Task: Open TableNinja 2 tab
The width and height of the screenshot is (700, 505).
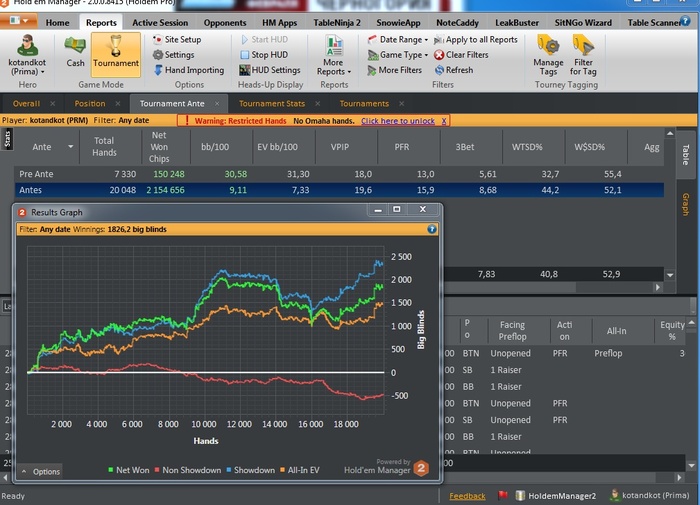Action: (337, 23)
